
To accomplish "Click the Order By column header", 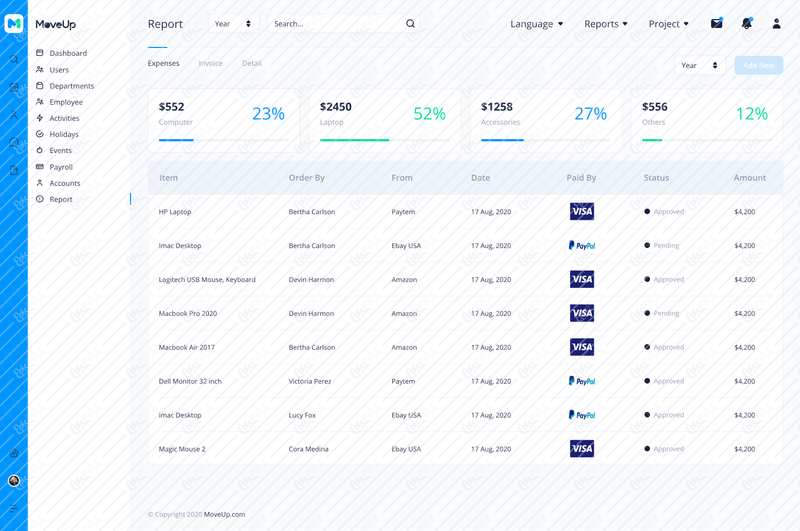I will [x=307, y=178].
